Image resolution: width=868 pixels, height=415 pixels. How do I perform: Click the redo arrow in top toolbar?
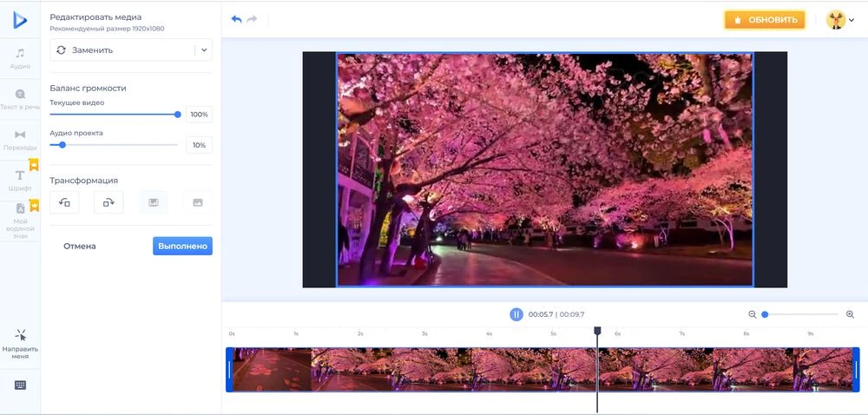tap(253, 19)
